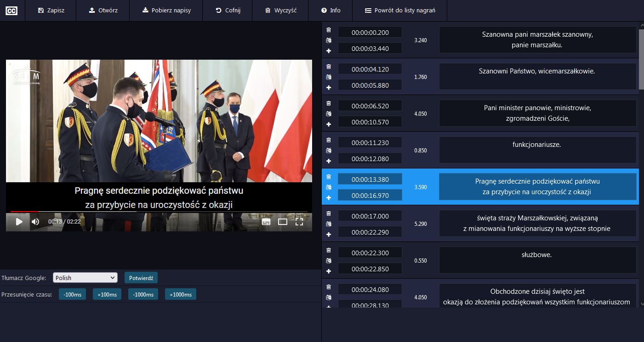Shift timing by +1000ms
The height and width of the screenshot is (342, 644).
coord(181,294)
